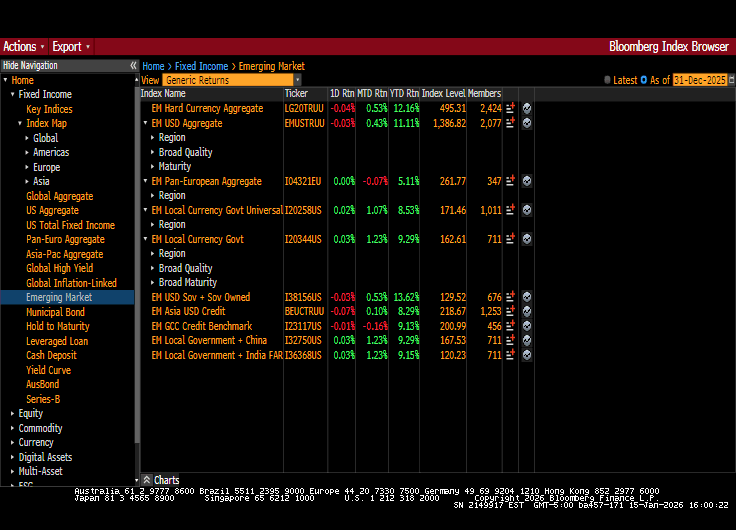Open members list icon for I20344US row
Viewport: 736px width, 530px height.
pos(510,239)
